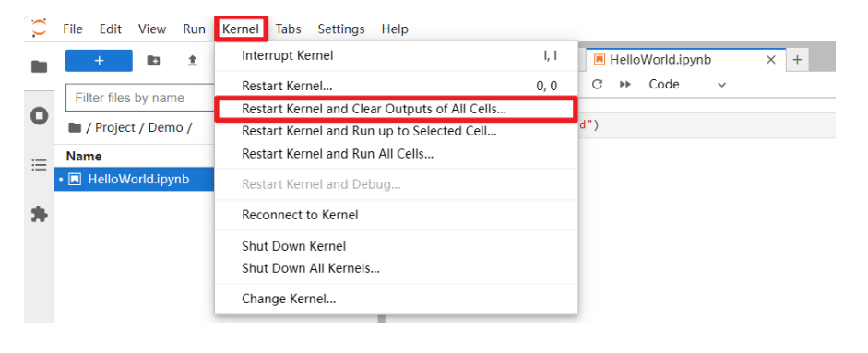868x353 pixels.
Task: Click the Filter files by name field
Action: click(x=140, y=98)
